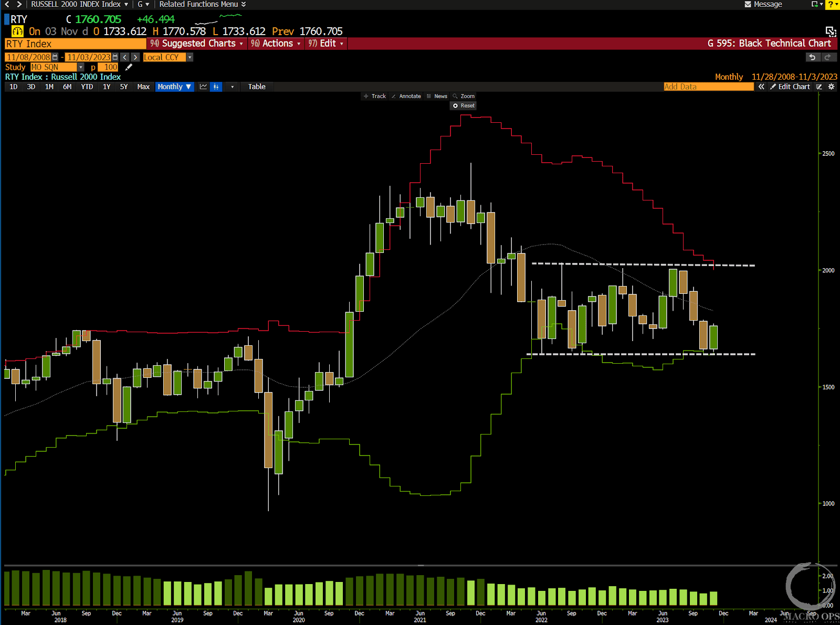Click the RTY Index security field

[x=75, y=44]
